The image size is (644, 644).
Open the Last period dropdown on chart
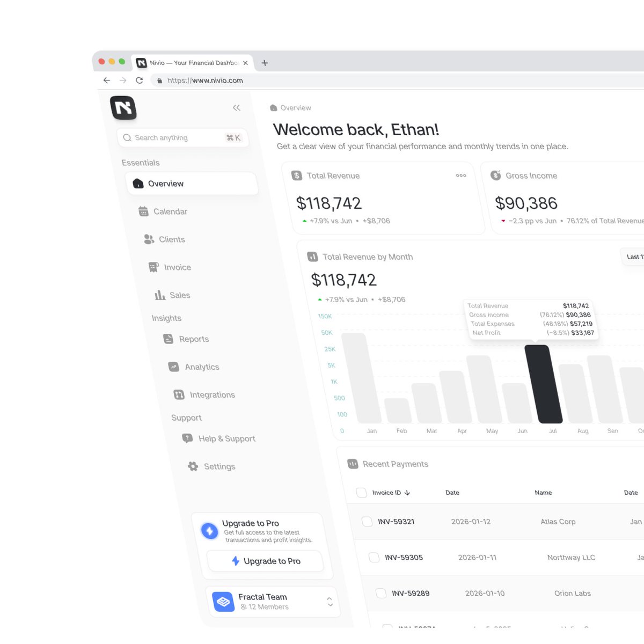[x=633, y=257]
